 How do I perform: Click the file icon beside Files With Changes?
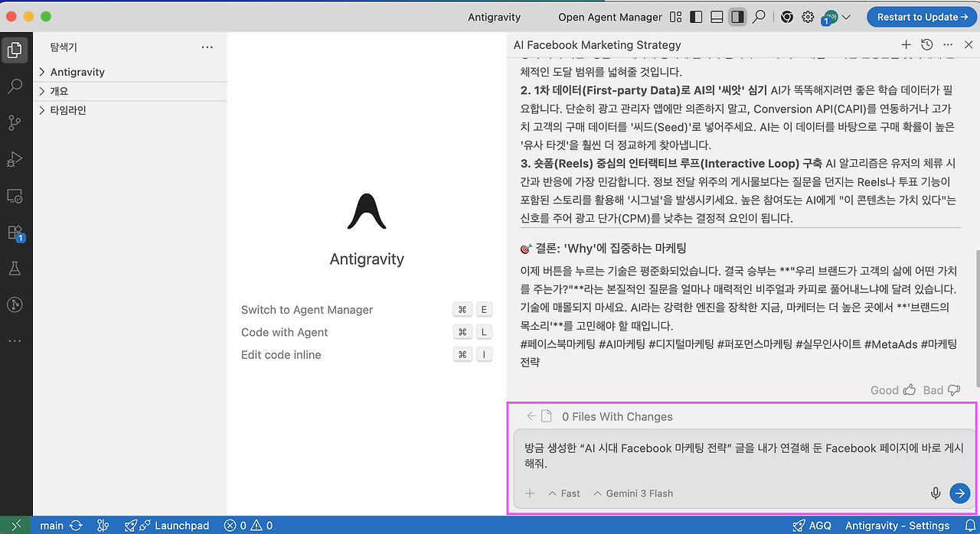547,416
